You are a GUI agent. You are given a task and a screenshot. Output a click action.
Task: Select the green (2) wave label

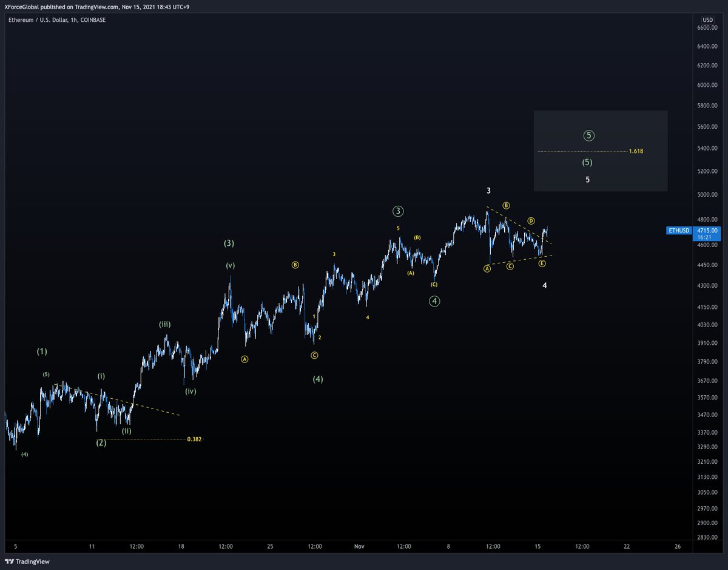coord(101,443)
